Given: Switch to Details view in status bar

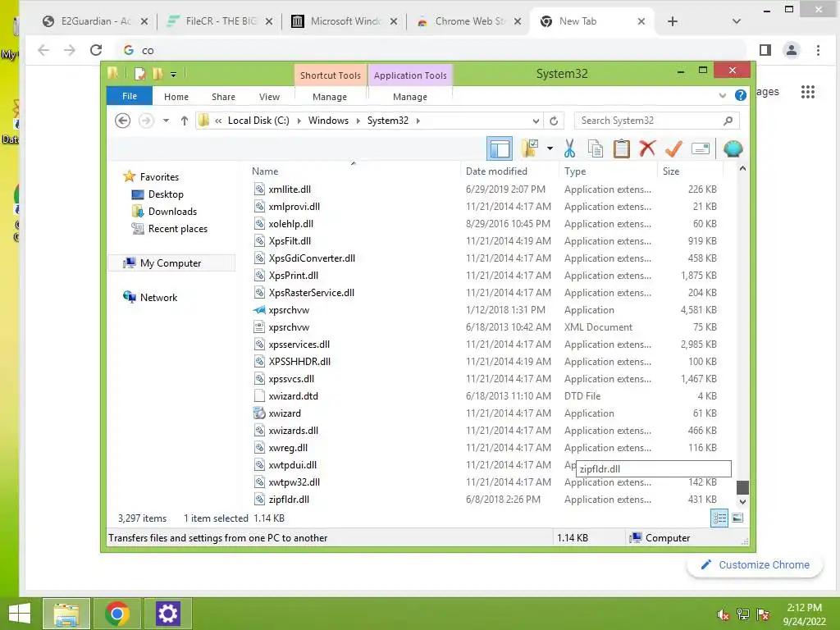Looking at the screenshot, I should (x=719, y=518).
